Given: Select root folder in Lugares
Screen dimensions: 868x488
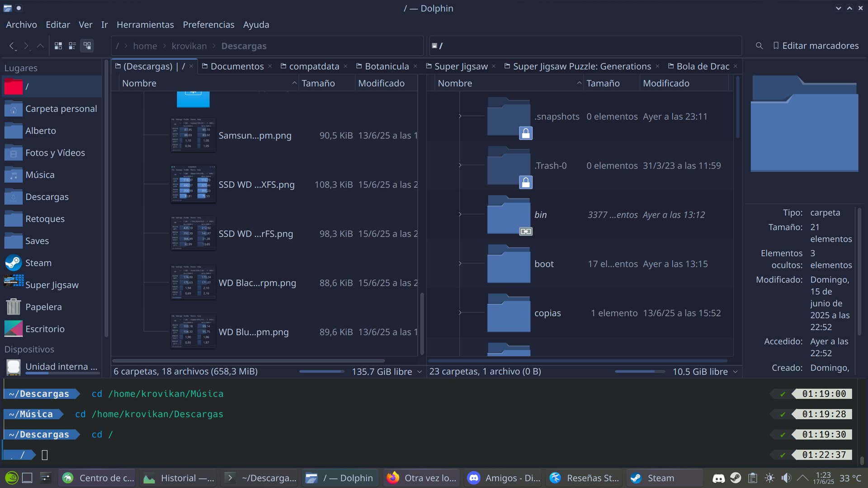Looking at the screenshot, I should pos(52,86).
